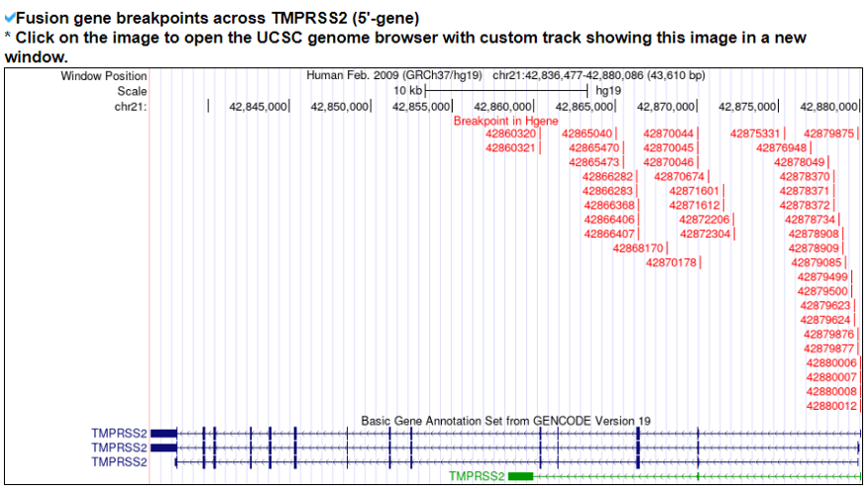Click breakpoint label 42875331
The width and height of the screenshot is (868, 489).
[x=756, y=134]
